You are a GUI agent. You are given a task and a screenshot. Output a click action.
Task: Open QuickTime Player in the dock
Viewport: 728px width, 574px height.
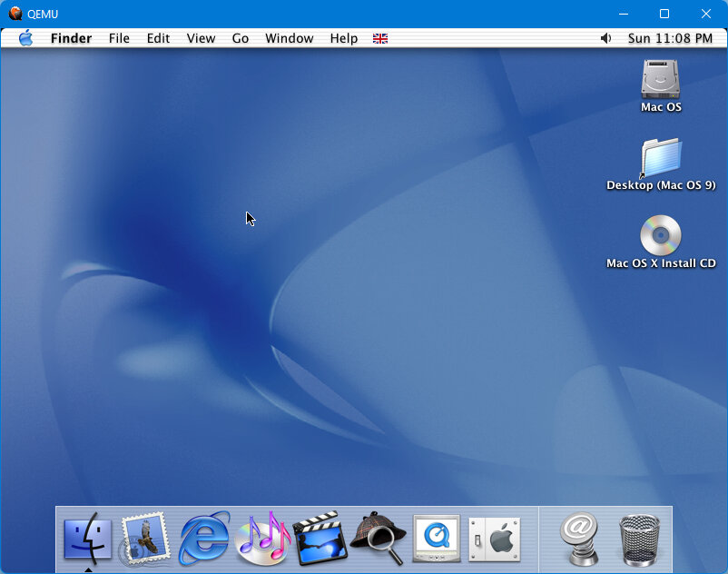[x=437, y=539]
